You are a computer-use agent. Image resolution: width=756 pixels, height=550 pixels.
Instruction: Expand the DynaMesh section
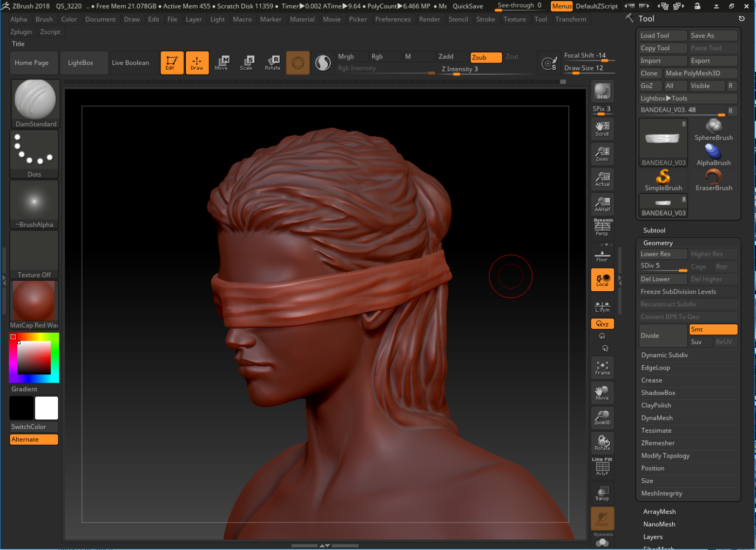[657, 418]
